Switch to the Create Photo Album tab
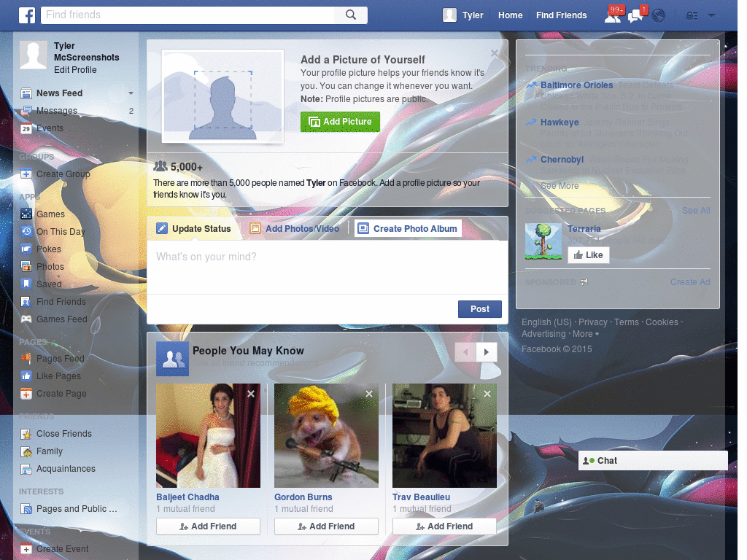 407,227
